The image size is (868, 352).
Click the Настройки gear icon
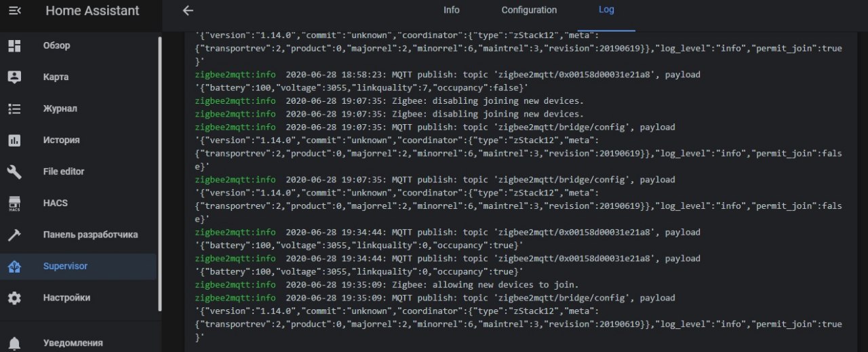point(15,298)
